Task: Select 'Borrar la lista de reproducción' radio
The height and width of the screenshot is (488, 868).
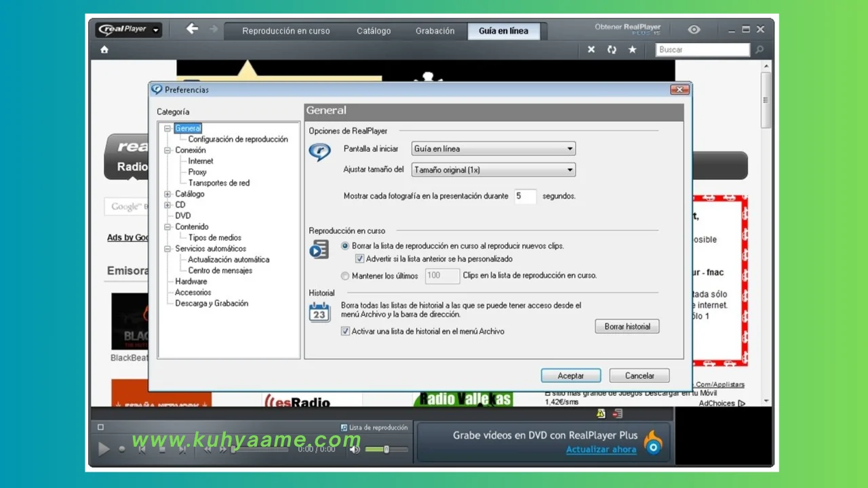Action: [345, 246]
